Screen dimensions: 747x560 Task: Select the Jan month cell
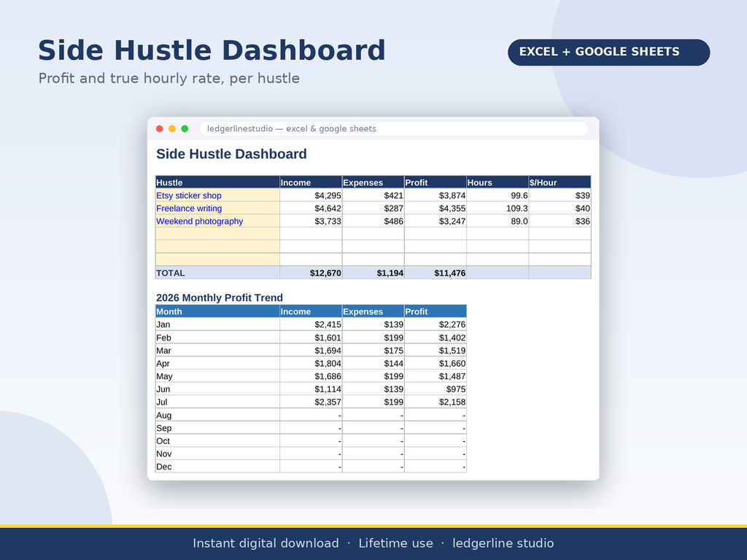(x=217, y=324)
